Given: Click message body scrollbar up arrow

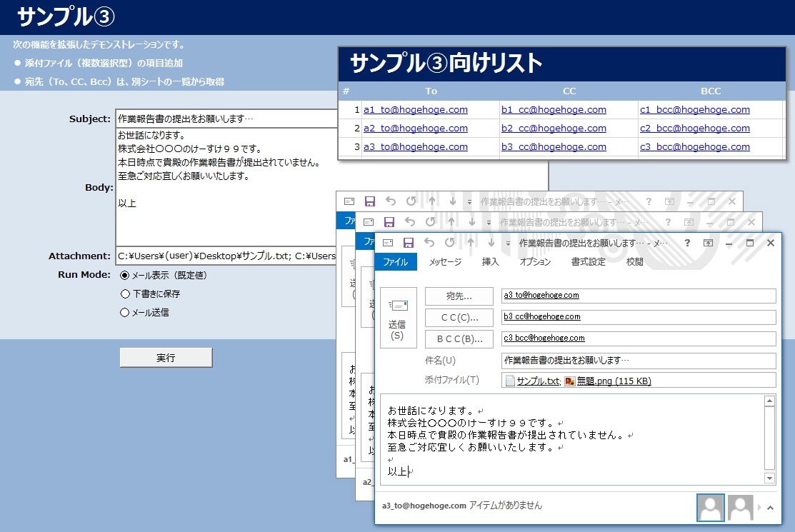Looking at the screenshot, I should click(770, 401).
